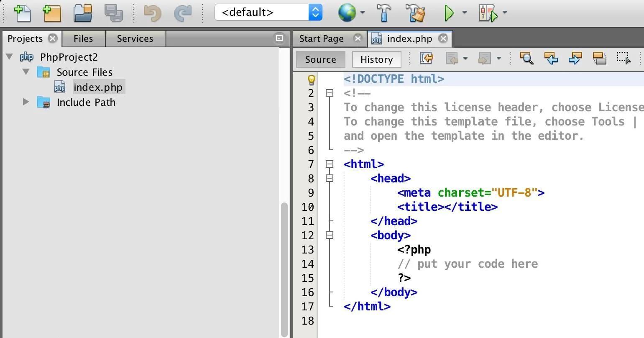Open the globe browser dropdown arrow
This screenshot has width=644, height=338.
362,13
